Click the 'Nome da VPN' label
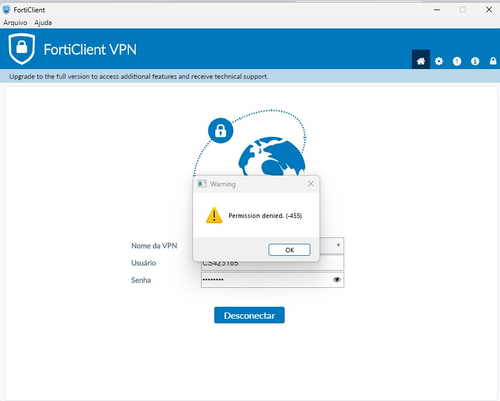 [154, 246]
